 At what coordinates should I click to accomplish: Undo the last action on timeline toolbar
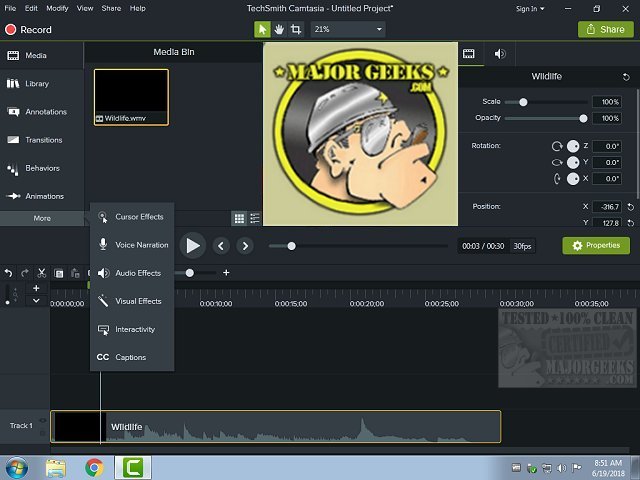(x=9, y=273)
